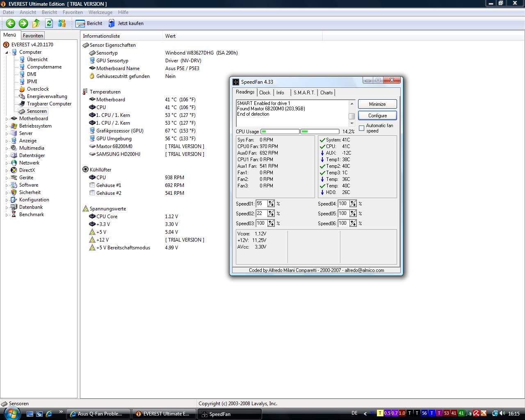This screenshot has height=420, width=525.
Task: Click the Konfiguration icon in tree
Action: (14, 200)
